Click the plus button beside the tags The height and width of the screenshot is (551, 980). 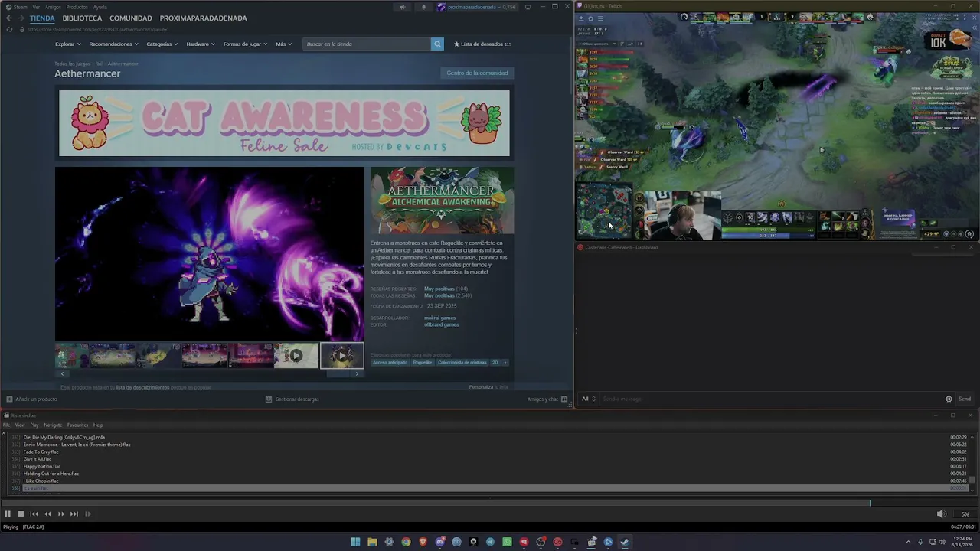coord(505,363)
